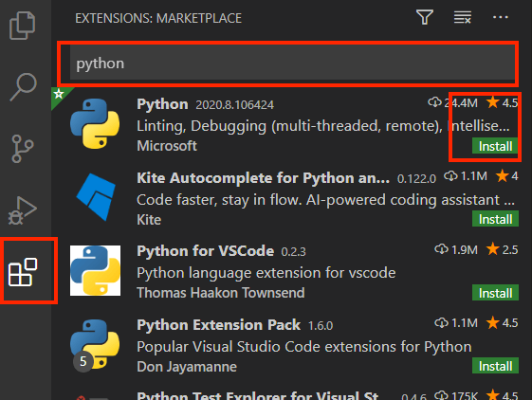The image size is (532, 400).
Task: Click Python Extension Pack logo
Action: [95, 344]
